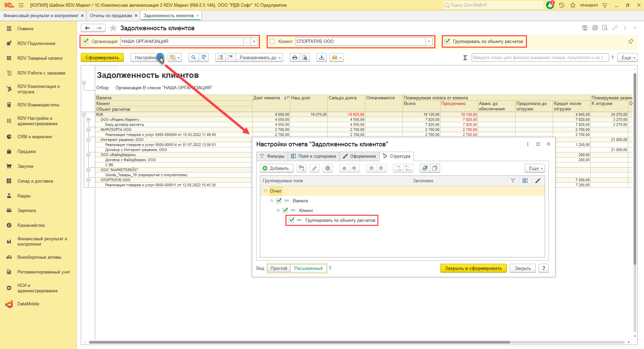Click the Сформировать button
The width and height of the screenshot is (644, 349).
tap(102, 57)
